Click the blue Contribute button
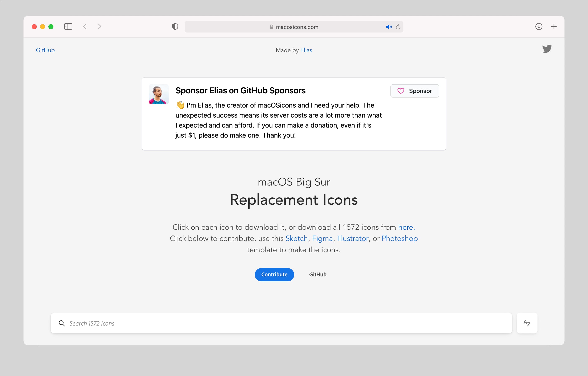Viewport: 588px width, 376px height. point(274,274)
